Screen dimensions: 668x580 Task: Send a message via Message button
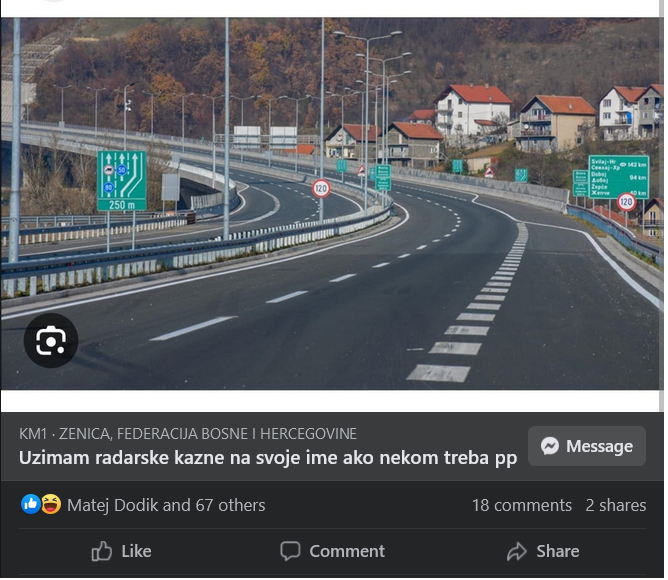(588, 447)
